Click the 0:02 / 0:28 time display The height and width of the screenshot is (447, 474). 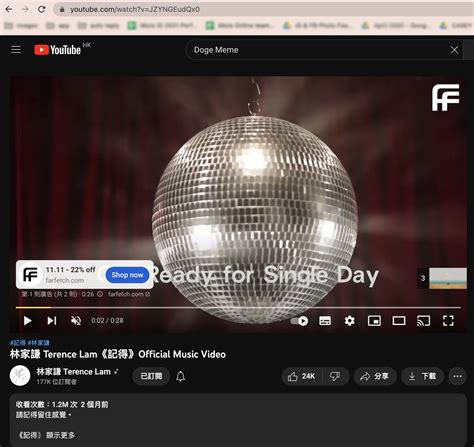point(107,321)
